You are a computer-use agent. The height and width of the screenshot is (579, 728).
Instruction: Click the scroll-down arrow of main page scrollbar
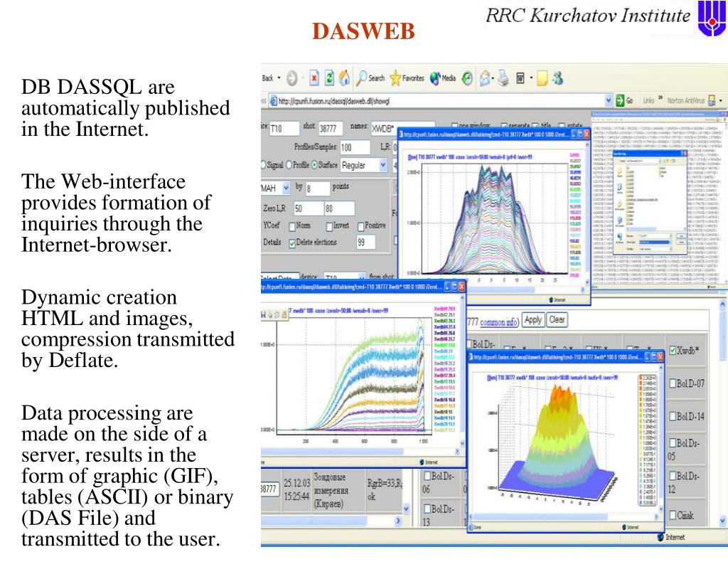tap(722, 521)
